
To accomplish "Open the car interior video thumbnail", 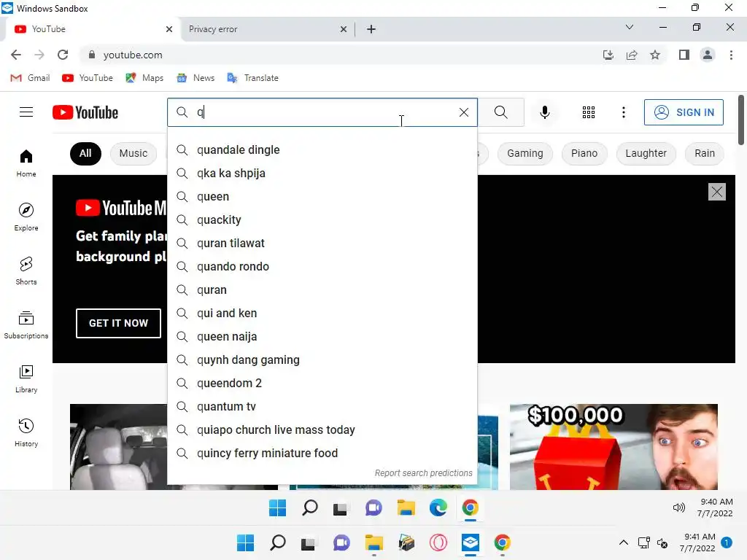I will point(119,447).
